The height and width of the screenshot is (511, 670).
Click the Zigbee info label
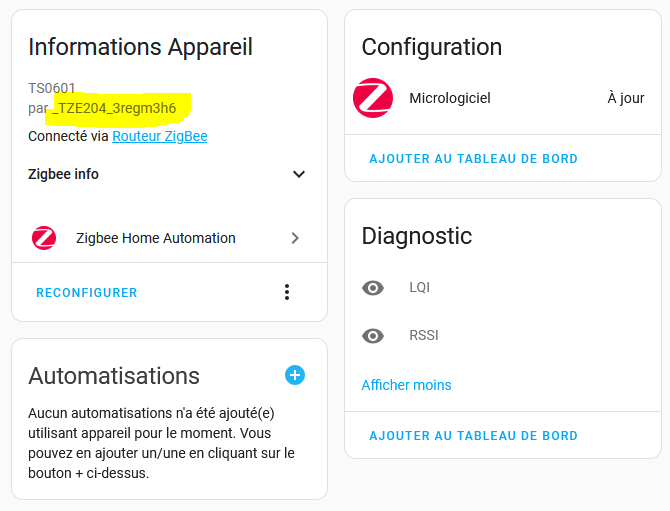coord(63,174)
